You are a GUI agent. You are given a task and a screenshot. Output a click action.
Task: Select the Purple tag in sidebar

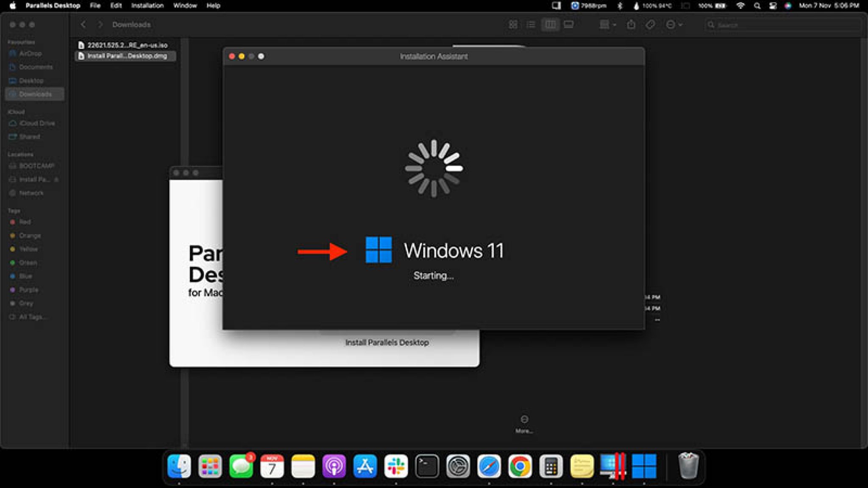click(25, 290)
